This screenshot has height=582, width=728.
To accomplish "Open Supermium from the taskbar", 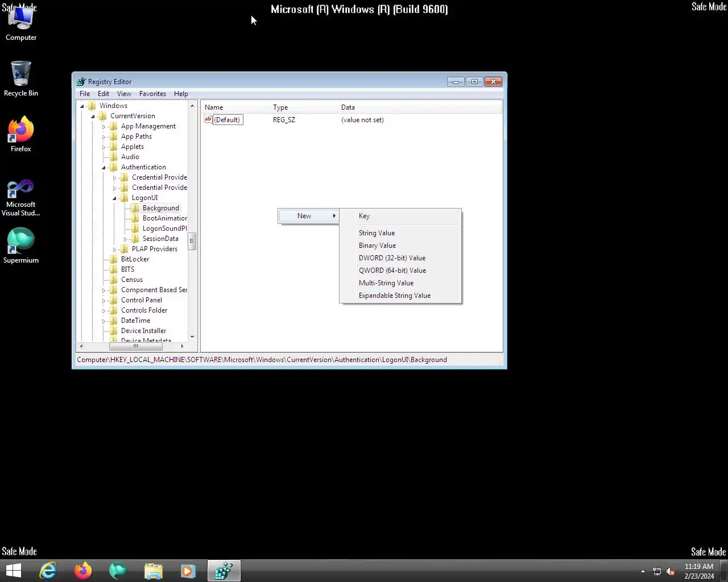I will [118, 571].
